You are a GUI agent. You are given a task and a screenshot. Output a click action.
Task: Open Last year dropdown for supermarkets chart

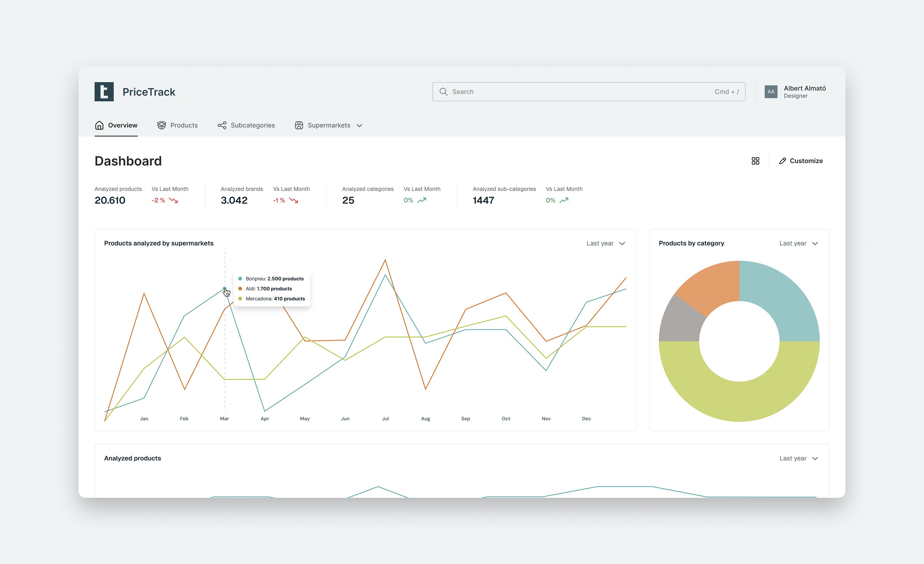(x=606, y=243)
